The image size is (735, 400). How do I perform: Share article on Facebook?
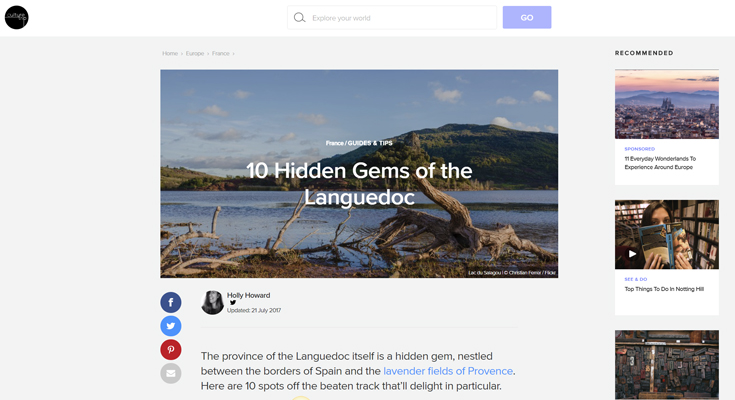[171, 302]
